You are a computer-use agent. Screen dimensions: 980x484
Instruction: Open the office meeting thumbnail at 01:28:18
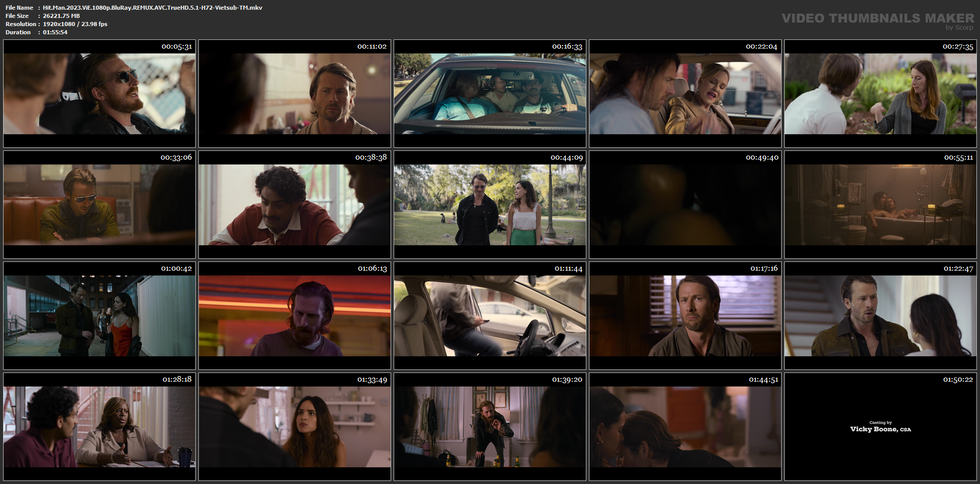pyautogui.click(x=99, y=427)
